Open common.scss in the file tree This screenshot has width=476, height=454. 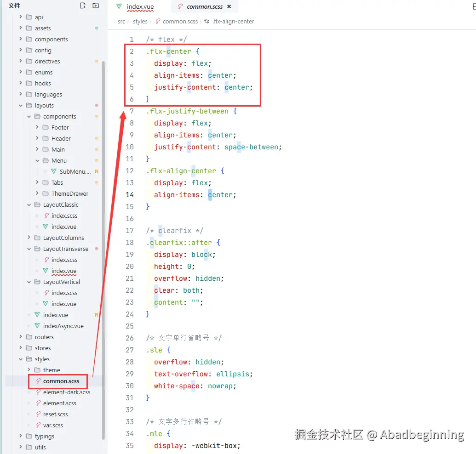pyautogui.click(x=61, y=381)
